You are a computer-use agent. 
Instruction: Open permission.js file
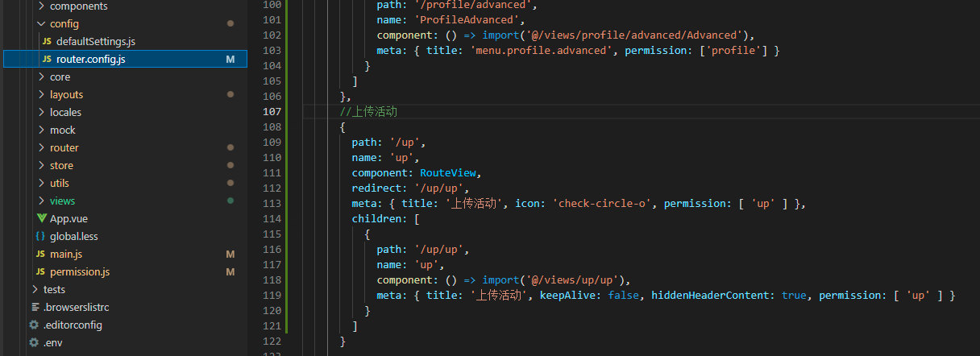[x=80, y=271]
